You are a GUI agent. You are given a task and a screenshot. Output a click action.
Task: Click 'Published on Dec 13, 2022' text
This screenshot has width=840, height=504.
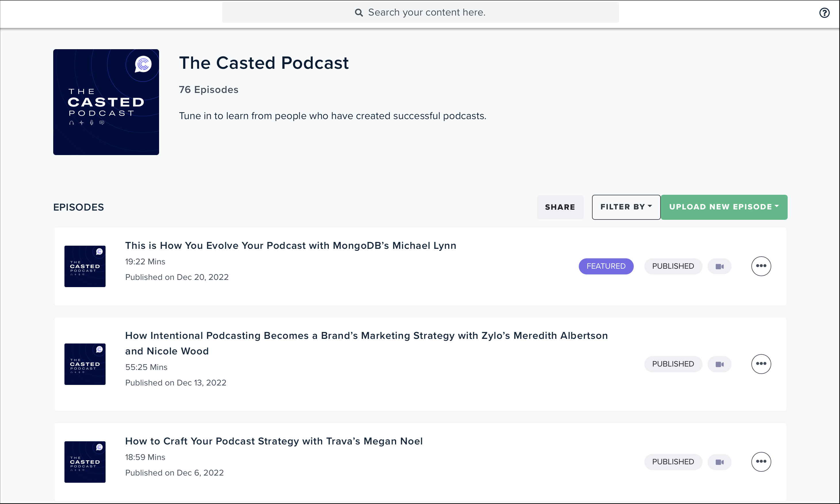point(175,383)
